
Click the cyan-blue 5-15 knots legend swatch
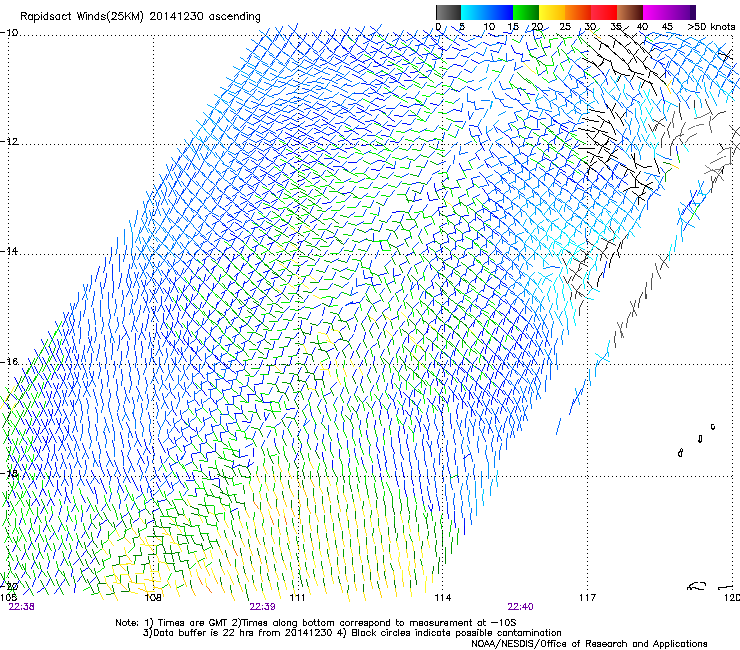[487, 12]
